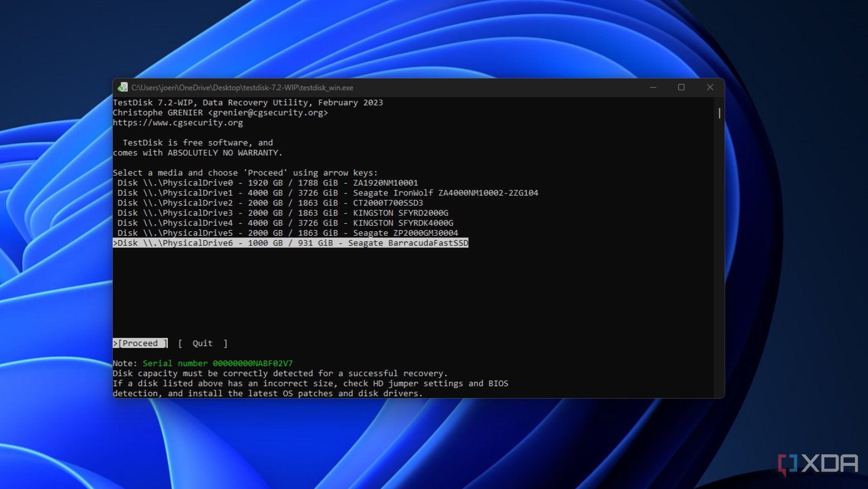This screenshot has height=489, width=868.
Task: Select highlighted PhysicalDrive6 BarracudaFastSSD row
Action: tap(291, 243)
